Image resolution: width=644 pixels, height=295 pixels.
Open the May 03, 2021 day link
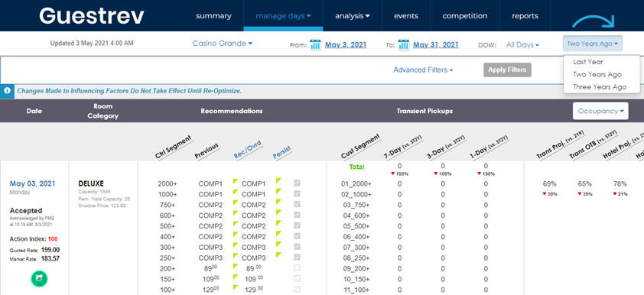[x=32, y=183]
